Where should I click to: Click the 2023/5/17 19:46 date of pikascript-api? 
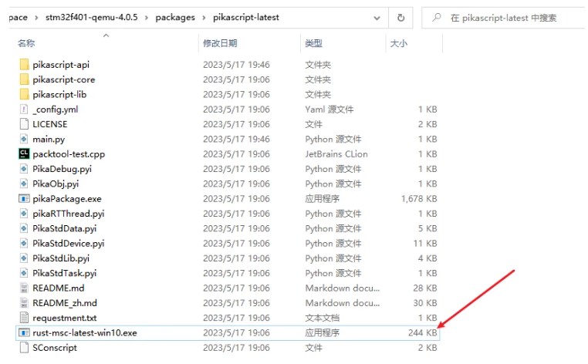236,65
